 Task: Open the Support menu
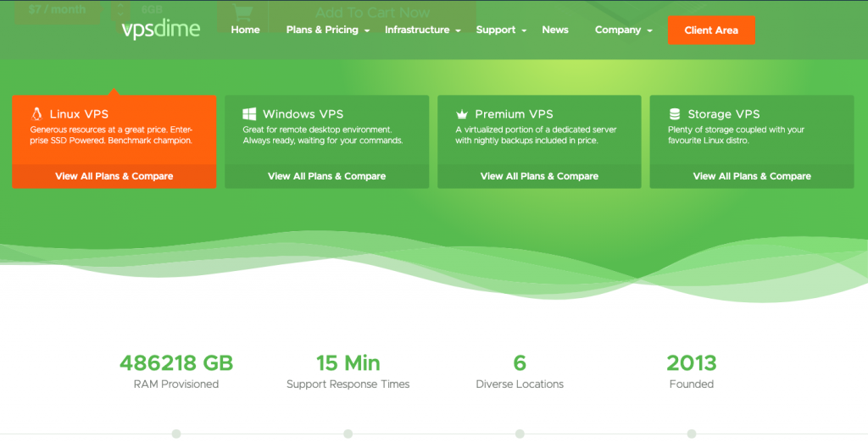(x=495, y=30)
